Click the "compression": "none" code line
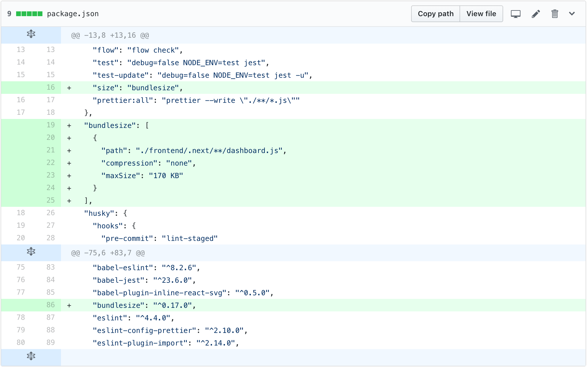Image resolution: width=588 pixels, height=367 pixels. click(148, 163)
